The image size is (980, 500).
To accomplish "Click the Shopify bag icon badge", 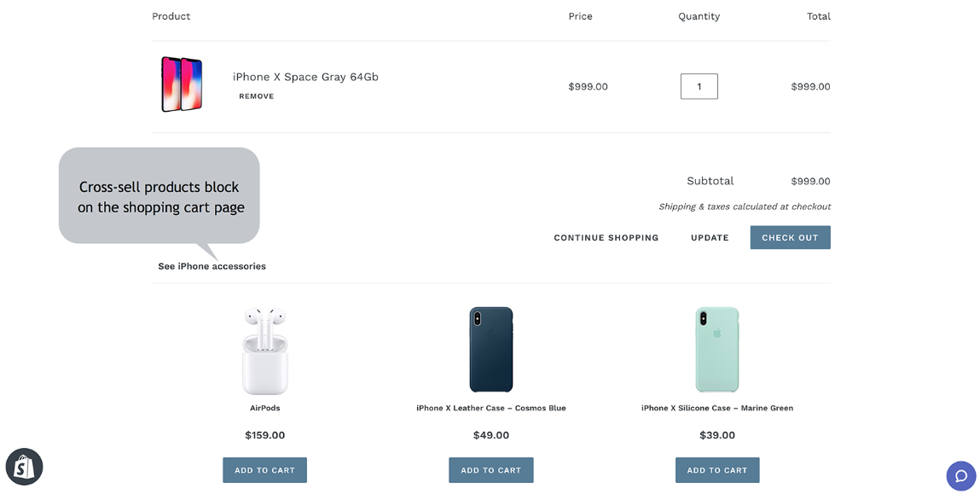I will click(x=25, y=467).
